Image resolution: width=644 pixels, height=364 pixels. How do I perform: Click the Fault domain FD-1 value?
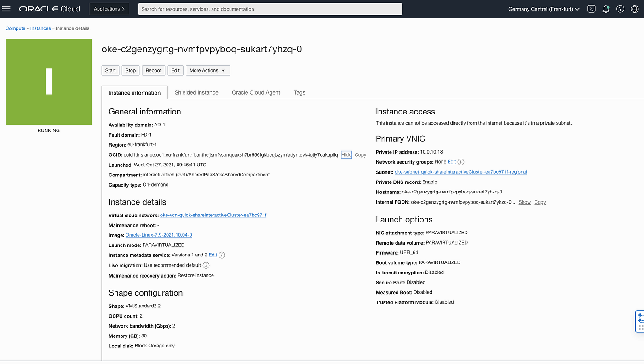(x=146, y=135)
